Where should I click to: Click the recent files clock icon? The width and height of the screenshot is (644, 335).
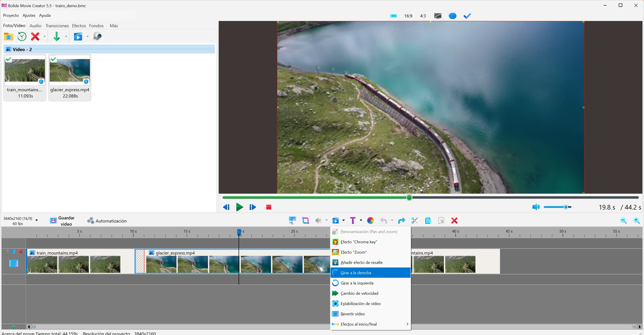(22, 36)
